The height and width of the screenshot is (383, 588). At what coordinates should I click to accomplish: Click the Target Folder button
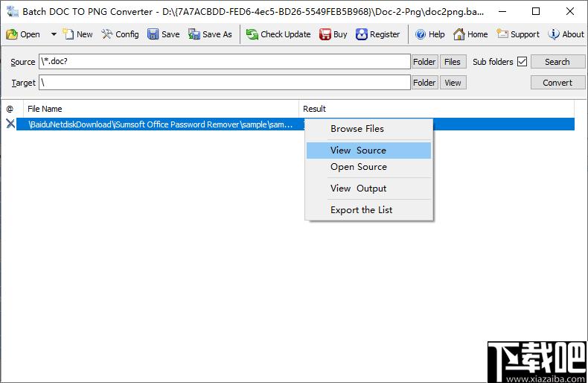point(424,83)
